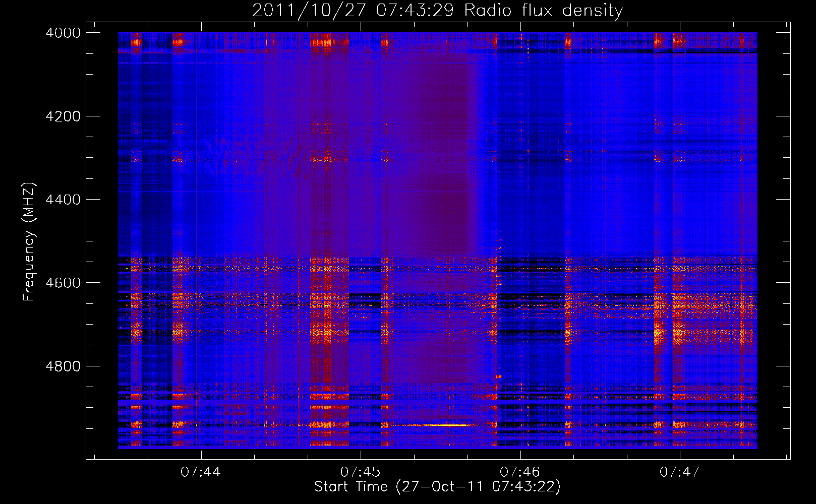Click the 07:44 time axis label

point(201,472)
